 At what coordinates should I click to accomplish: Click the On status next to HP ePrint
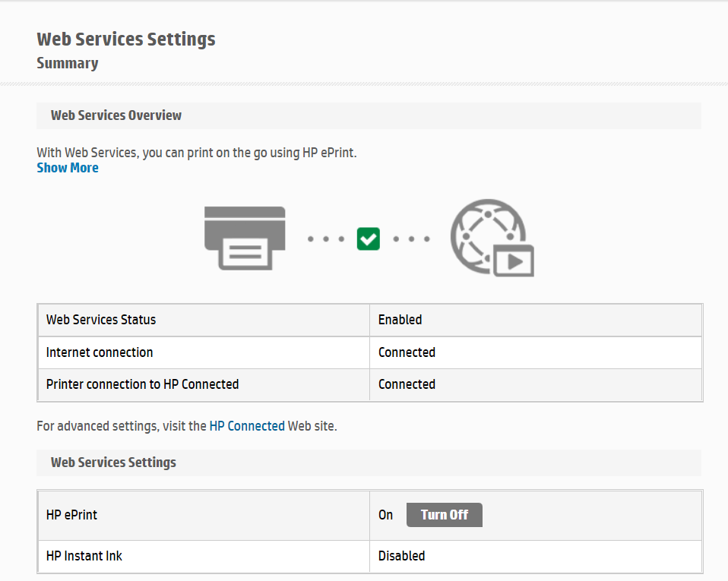tap(385, 515)
